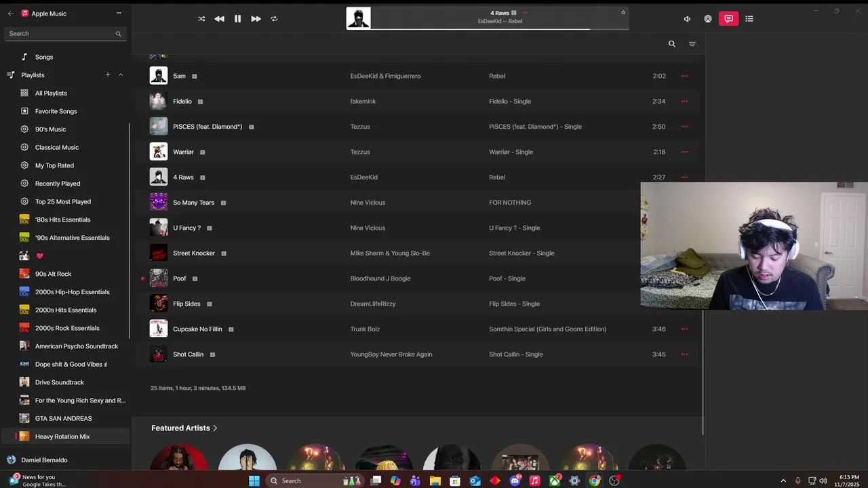
Task: Open File Explorer from the taskbar
Action: pyautogui.click(x=435, y=481)
